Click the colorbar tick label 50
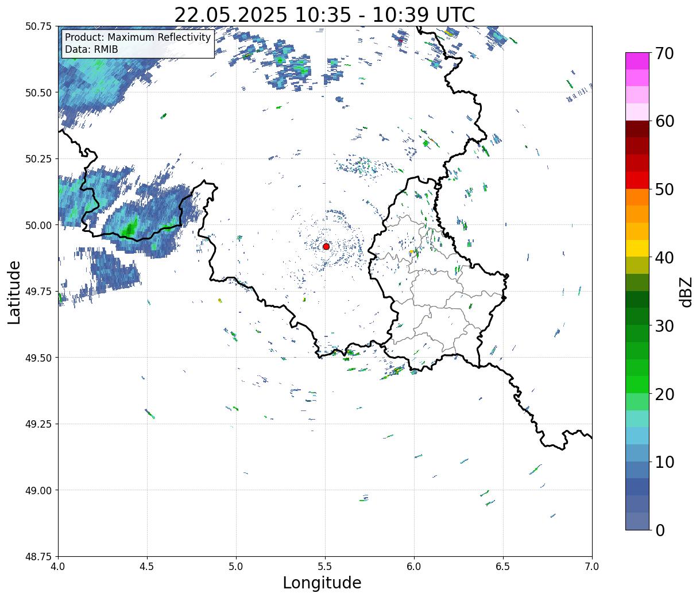 pyautogui.click(x=664, y=189)
